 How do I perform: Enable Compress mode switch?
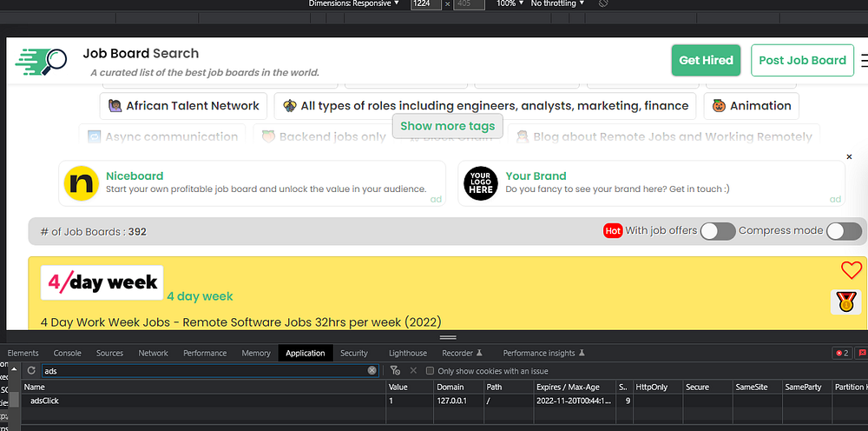845,231
